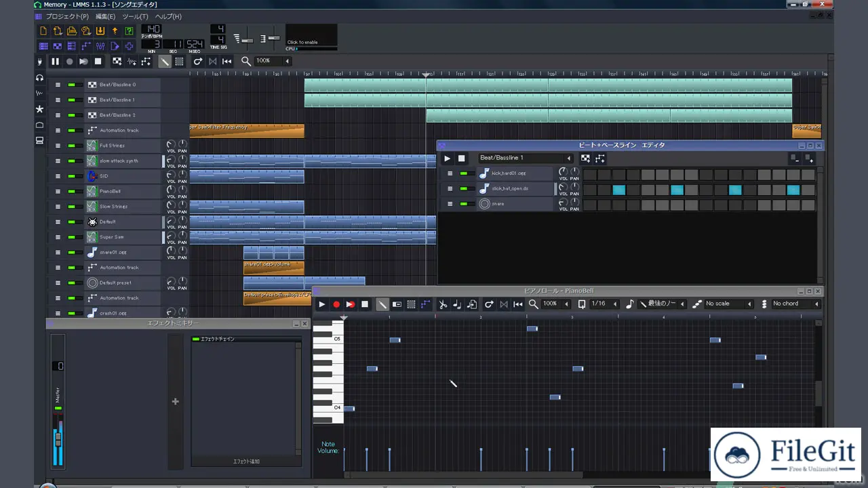
Task: Play the beat in Beat+Bassline Editor
Action: (447, 159)
